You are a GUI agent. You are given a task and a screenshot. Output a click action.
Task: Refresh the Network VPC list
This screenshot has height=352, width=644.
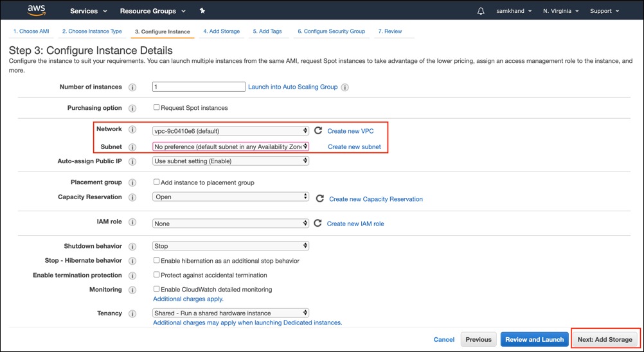point(318,130)
